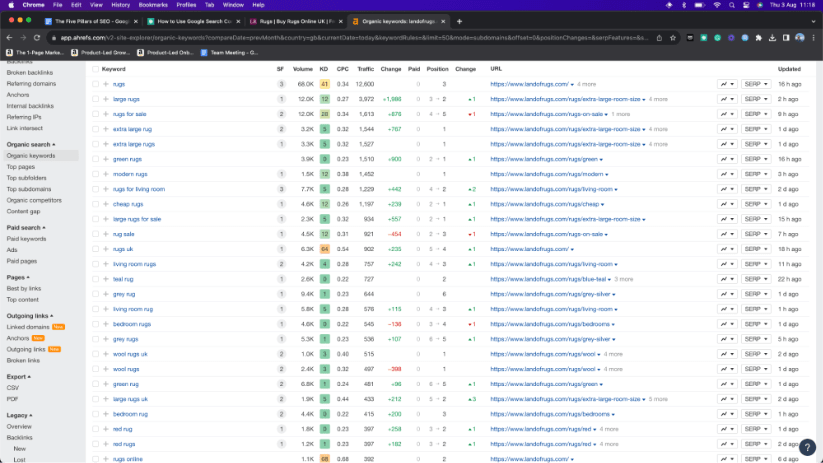Open SERP dropdown for 'large rugs' row
This screenshot has width=823, height=463.
click(x=755, y=99)
